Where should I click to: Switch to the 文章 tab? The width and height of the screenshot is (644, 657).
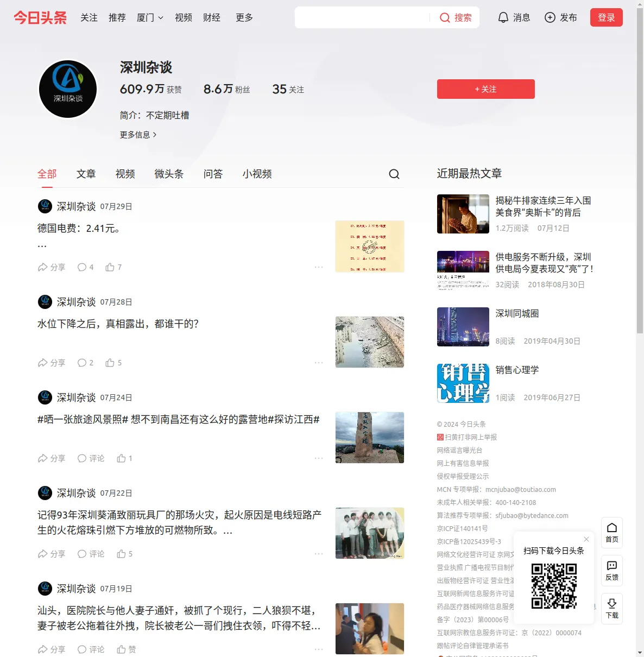pyautogui.click(x=86, y=174)
